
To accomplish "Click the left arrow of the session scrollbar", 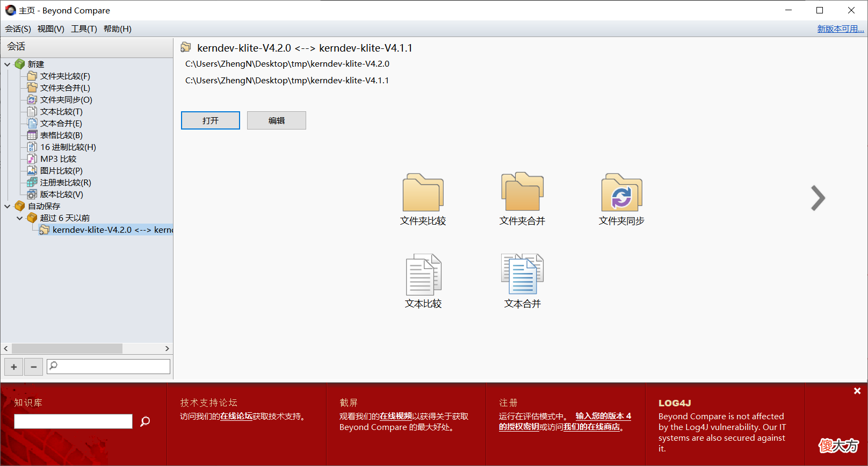I will (6, 348).
